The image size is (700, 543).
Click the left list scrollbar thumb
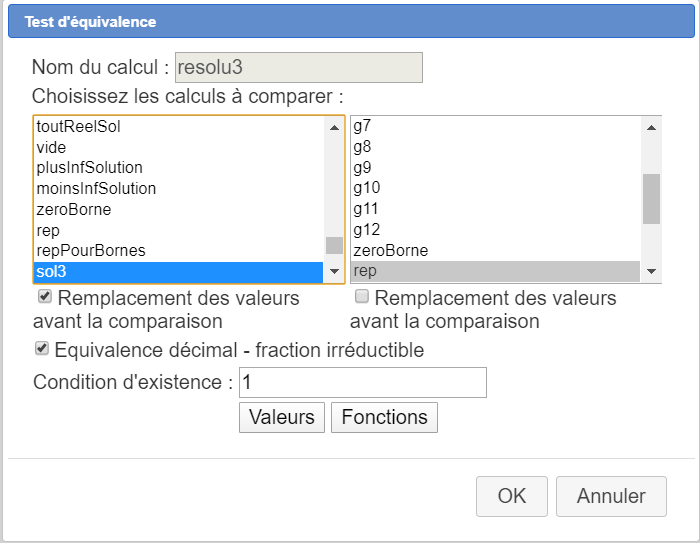[334, 245]
